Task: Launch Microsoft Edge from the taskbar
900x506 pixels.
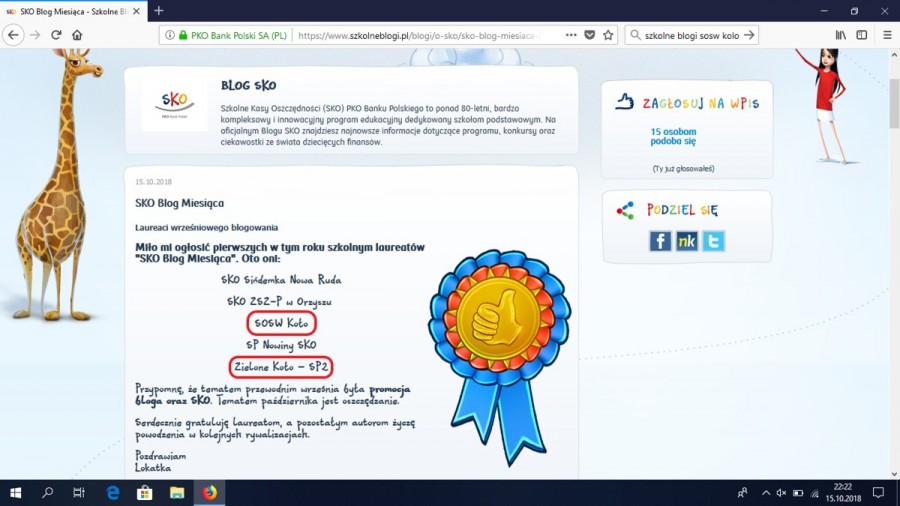Action: [112, 493]
